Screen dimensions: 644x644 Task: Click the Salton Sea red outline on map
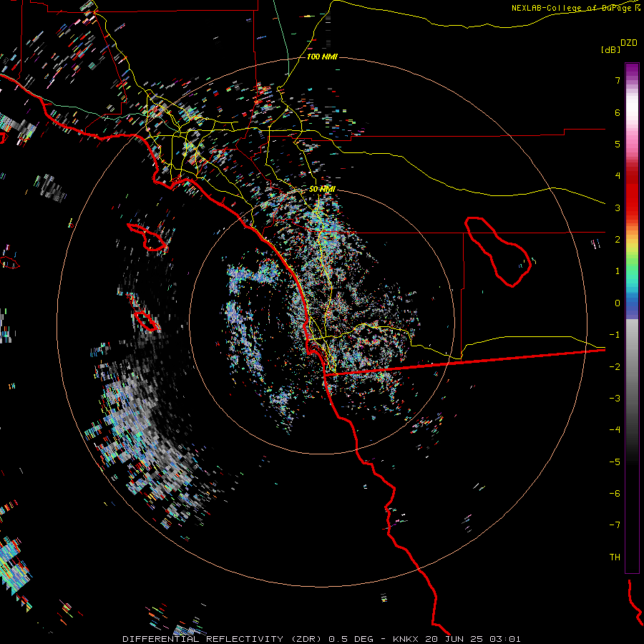coord(498,252)
